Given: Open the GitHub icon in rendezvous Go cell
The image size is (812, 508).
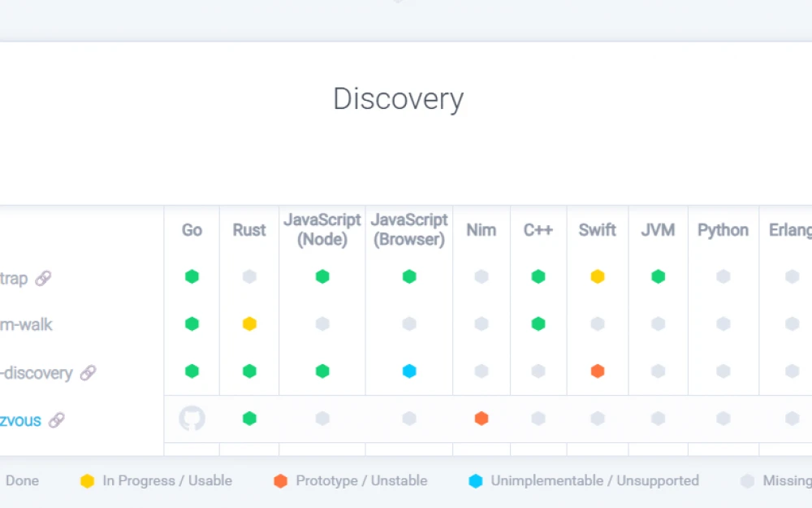Looking at the screenshot, I should coord(192,419).
